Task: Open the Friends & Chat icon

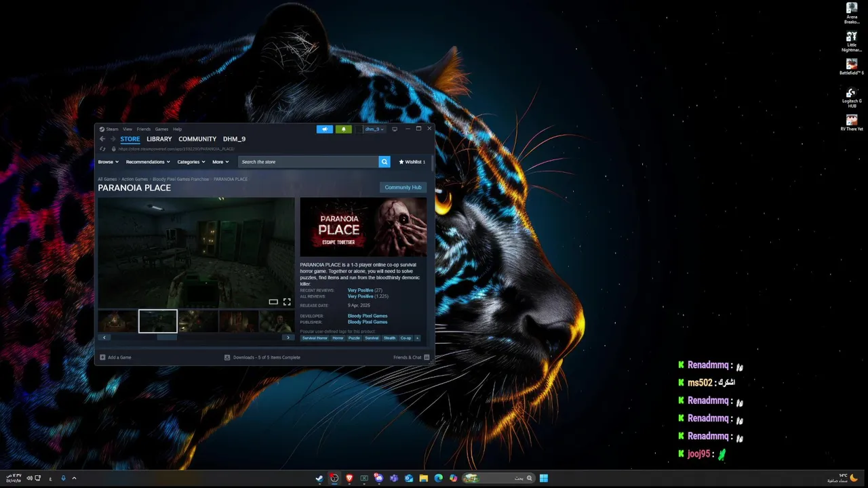Action: click(x=427, y=357)
